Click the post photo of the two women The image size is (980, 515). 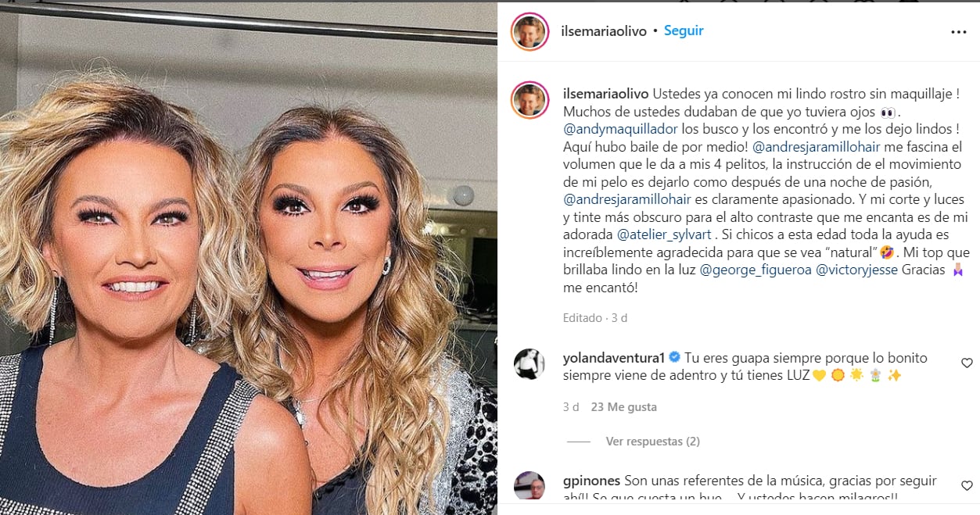(x=249, y=258)
